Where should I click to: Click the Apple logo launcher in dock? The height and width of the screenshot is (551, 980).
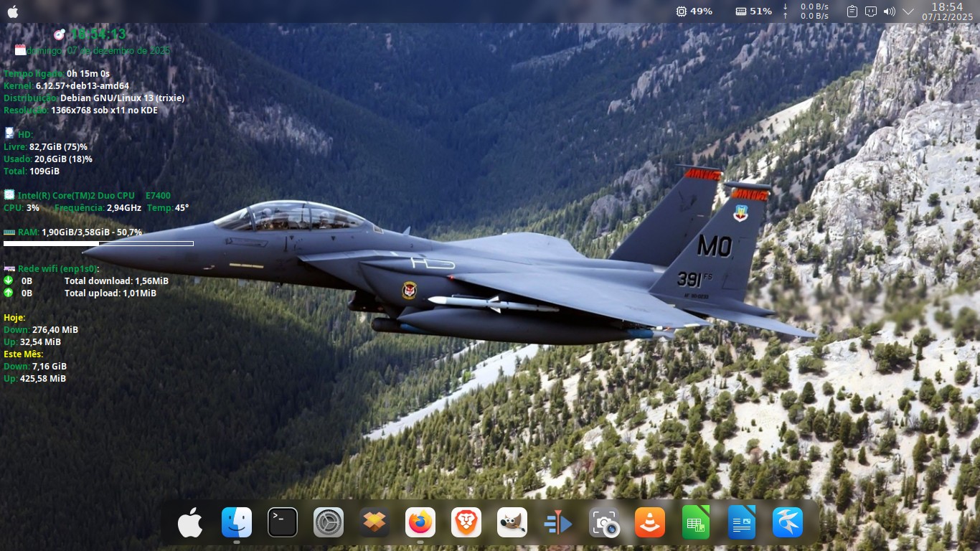190,522
